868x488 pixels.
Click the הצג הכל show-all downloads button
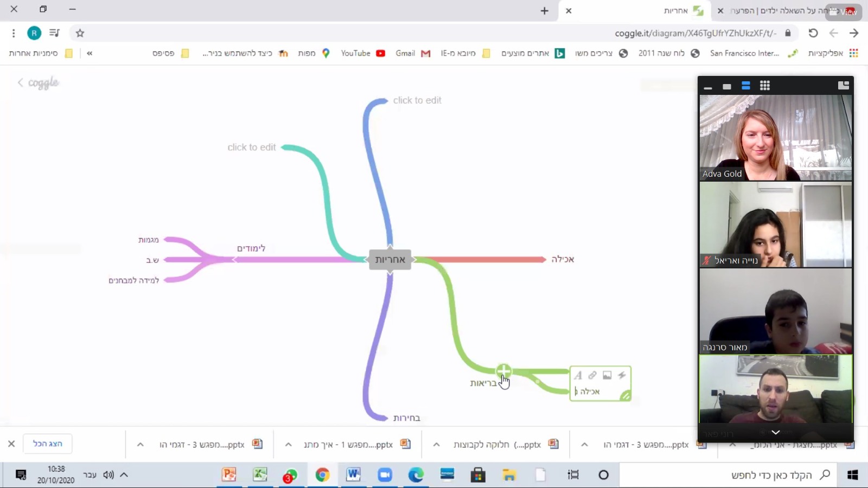tap(48, 444)
